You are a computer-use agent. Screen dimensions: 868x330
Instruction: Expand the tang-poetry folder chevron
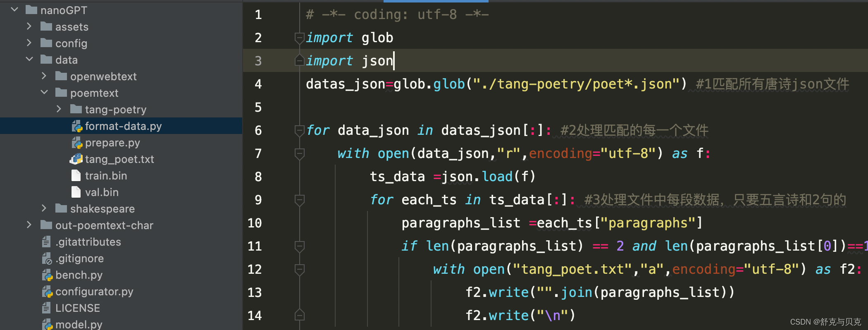point(59,109)
